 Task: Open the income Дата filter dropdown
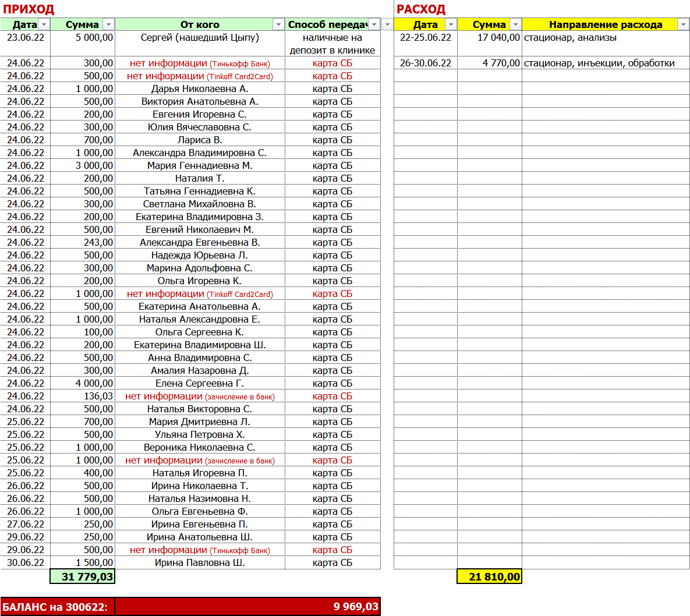click(x=44, y=24)
